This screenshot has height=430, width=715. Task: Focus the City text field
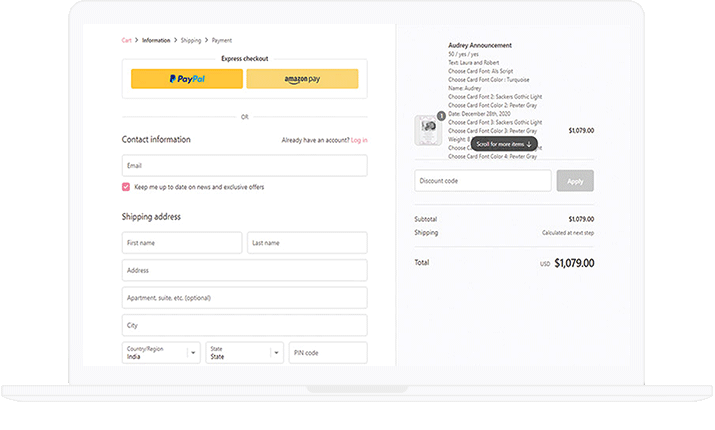click(244, 325)
